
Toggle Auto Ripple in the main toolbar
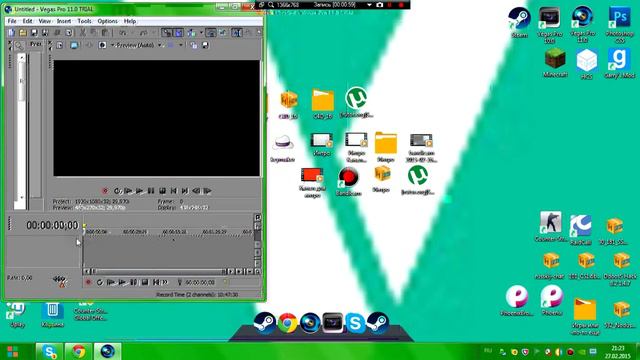point(191,33)
